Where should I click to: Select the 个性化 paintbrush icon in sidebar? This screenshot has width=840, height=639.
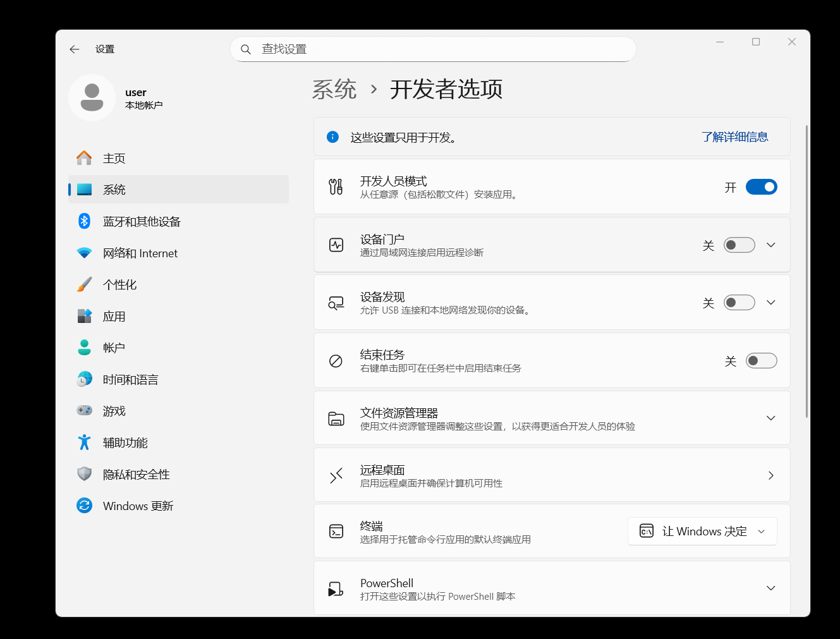[x=84, y=284]
